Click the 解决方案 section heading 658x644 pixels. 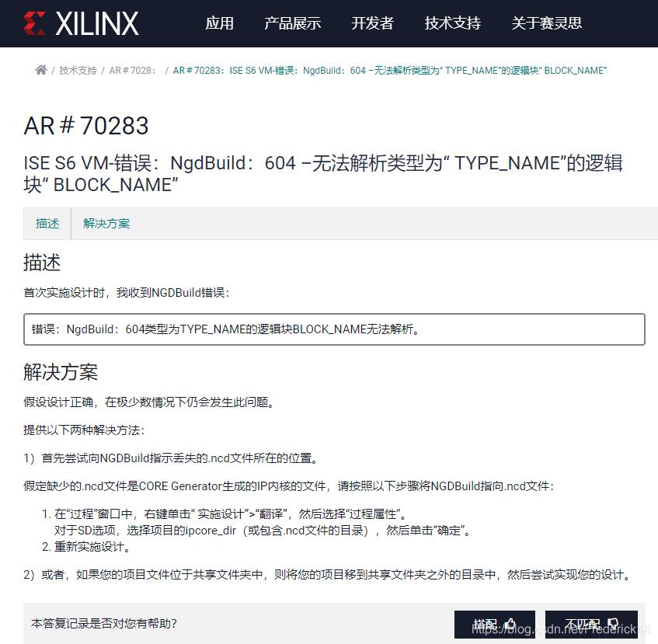coord(61,372)
